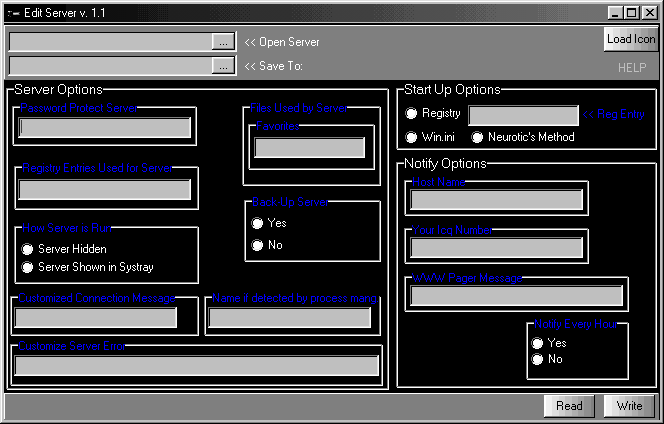Image resolution: width=664 pixels, height=424 pixels.
Task: Click the Save To browse button
Action: click(223, 65)
